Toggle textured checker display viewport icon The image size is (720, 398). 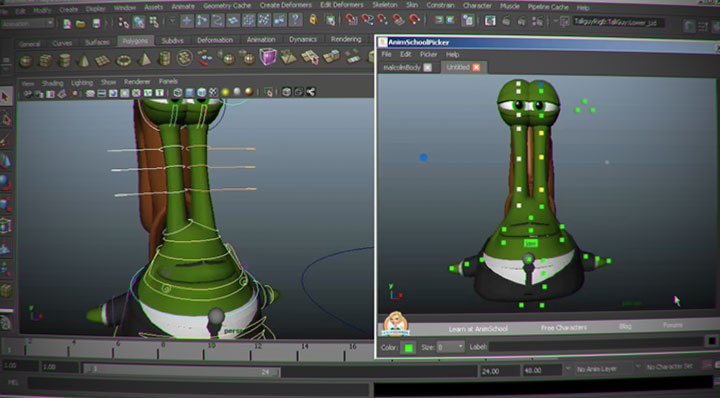214,93
